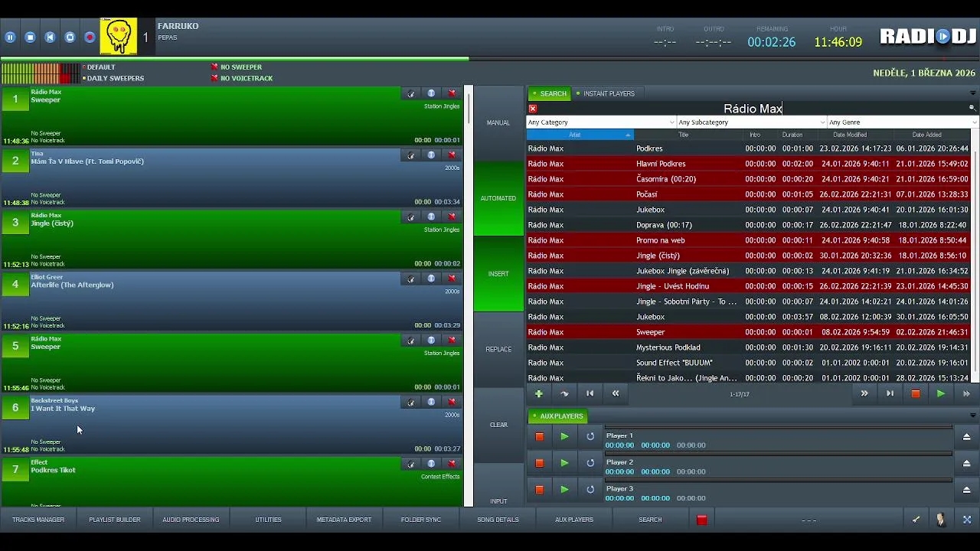Toggle AUTOMATED mode
The height and width of the screenshot is (551, 980).
pos(498,198)
